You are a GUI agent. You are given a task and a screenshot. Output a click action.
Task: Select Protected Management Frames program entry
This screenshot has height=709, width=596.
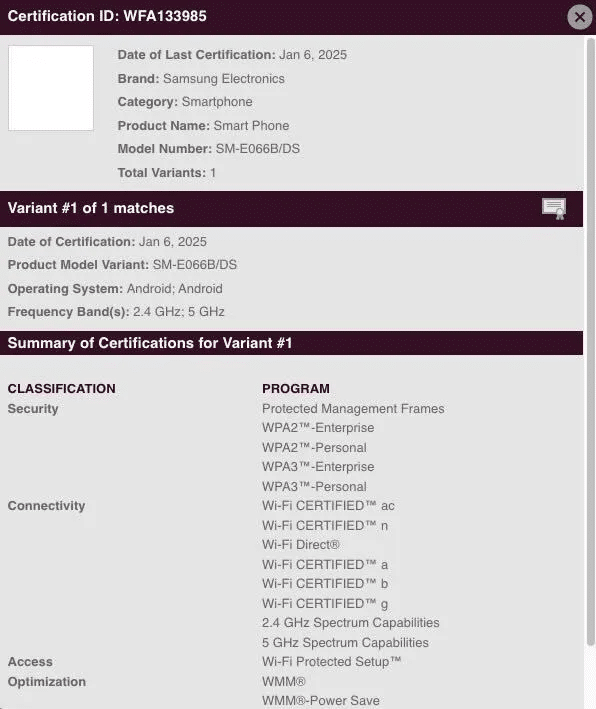(353, 409)
